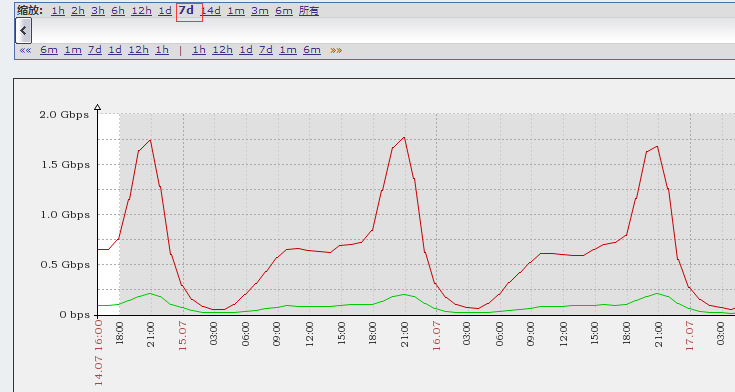Click the time scrollbar track beside arrow

383,31
